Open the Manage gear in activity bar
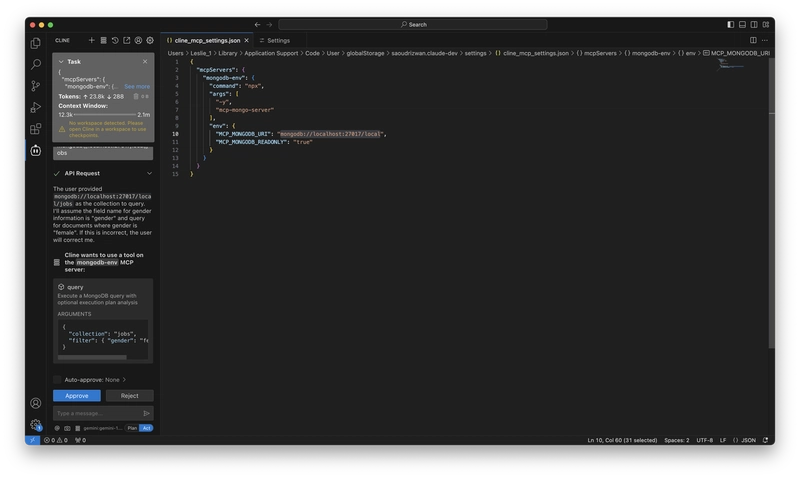This screenshot has height=478, width=800. click(x=36, y=424)
